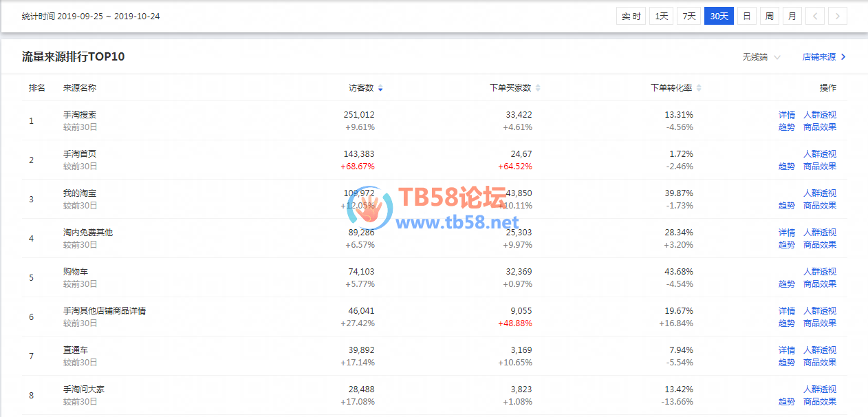This screenshot has height=417, width=868.
Task: Click the source name 直通车
Action: 76,350
